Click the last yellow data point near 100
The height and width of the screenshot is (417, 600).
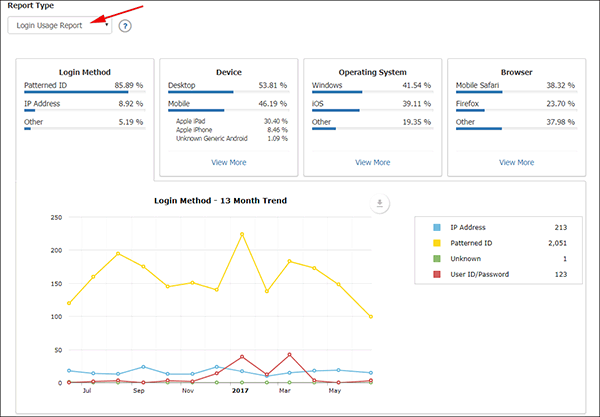371,317
